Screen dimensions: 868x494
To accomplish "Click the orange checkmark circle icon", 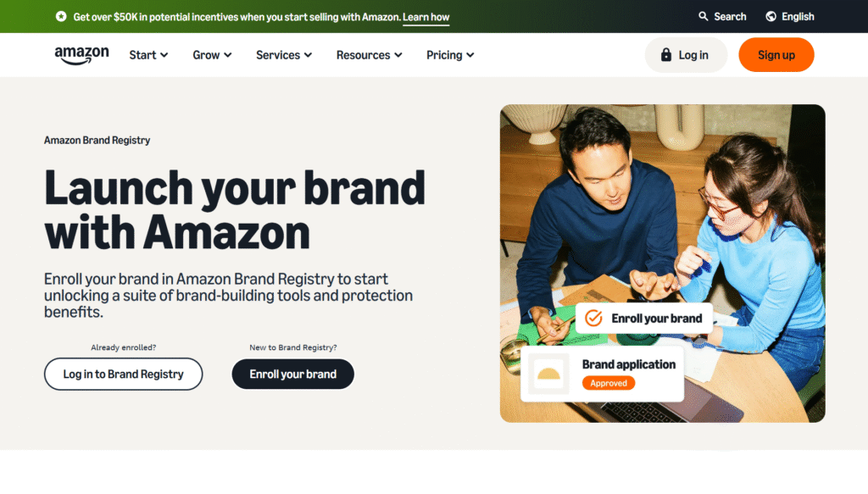I will click(x=593, y=318).
